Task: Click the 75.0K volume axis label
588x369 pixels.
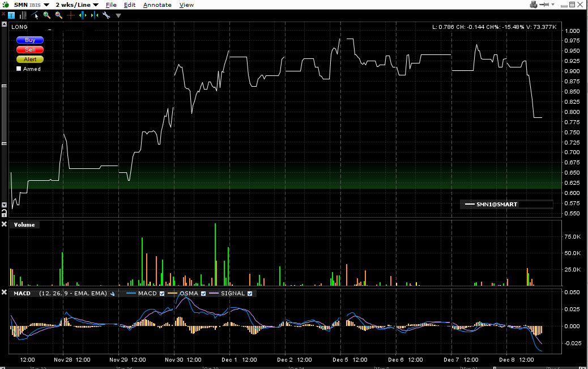Action: pos(573,236)
